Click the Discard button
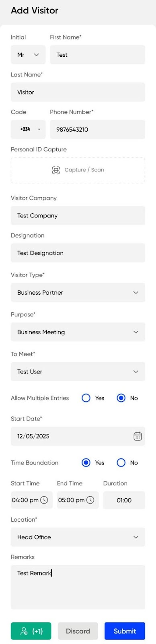The width and height of the screenshot is (156, 644). click(x=78, y=631)
